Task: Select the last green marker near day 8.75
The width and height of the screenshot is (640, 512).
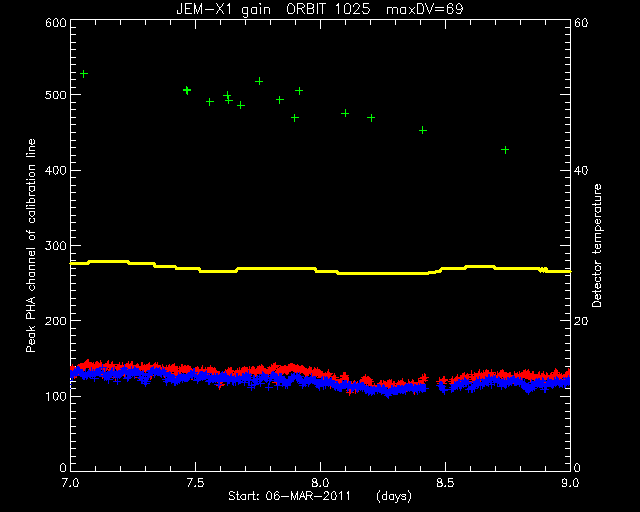Action: pos(505,150)
